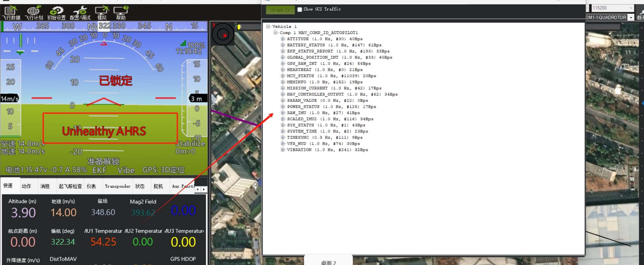Click the 偏航 (deg) value 322.34
Image resolution: width=644 pixels, height=265 pixels.
[63, 242]
